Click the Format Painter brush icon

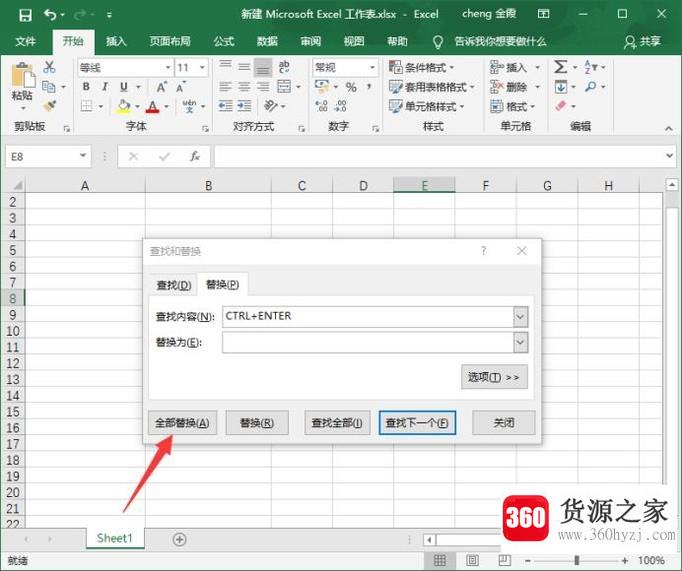click(x=50, y=106)
